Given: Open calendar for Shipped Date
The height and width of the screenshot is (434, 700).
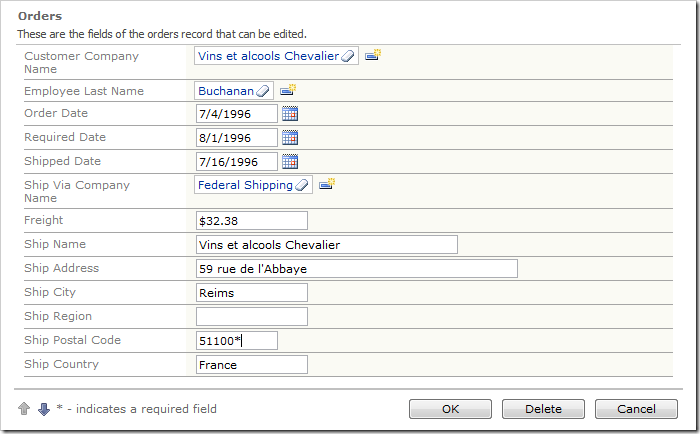Looking at the screenshot, I should [x=290, y=162].
